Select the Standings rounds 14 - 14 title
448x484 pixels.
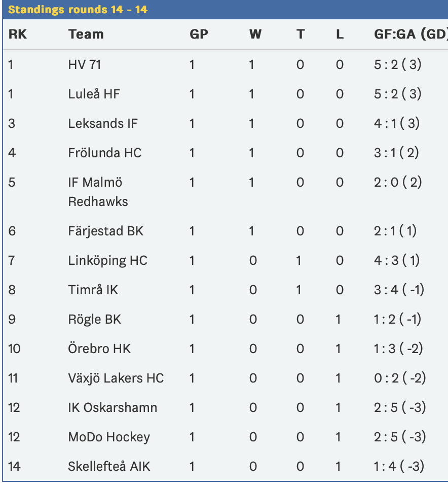click(78, 10)
